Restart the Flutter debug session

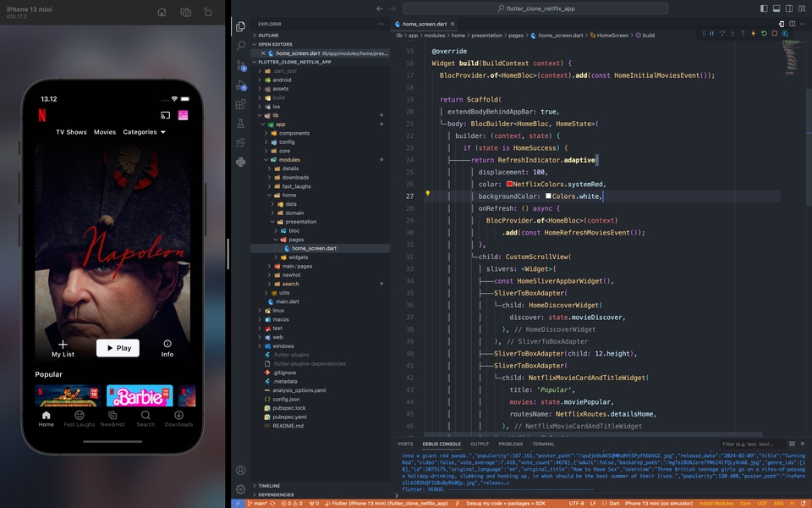point(764,34)
